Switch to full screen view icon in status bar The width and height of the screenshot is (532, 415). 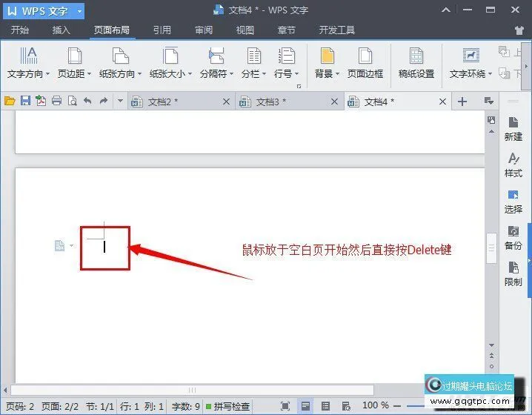click(286, 406)
